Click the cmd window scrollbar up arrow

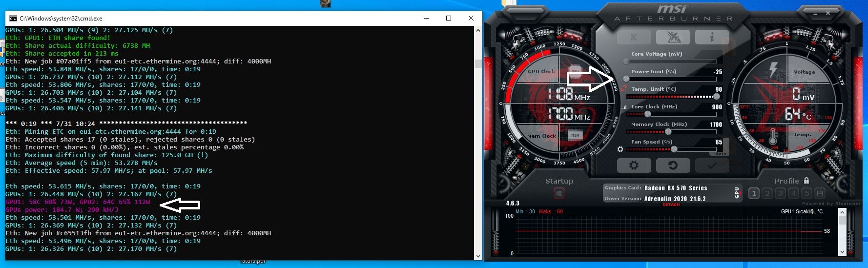(x=478, y=30)
